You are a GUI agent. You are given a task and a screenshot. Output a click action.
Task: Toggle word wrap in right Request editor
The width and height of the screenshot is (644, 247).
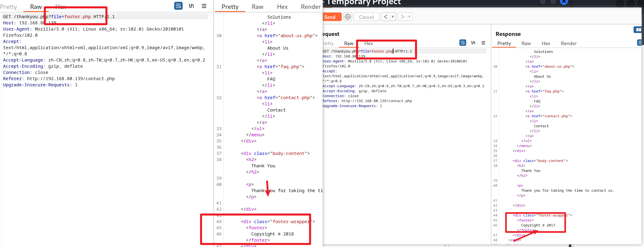(463, 43)
